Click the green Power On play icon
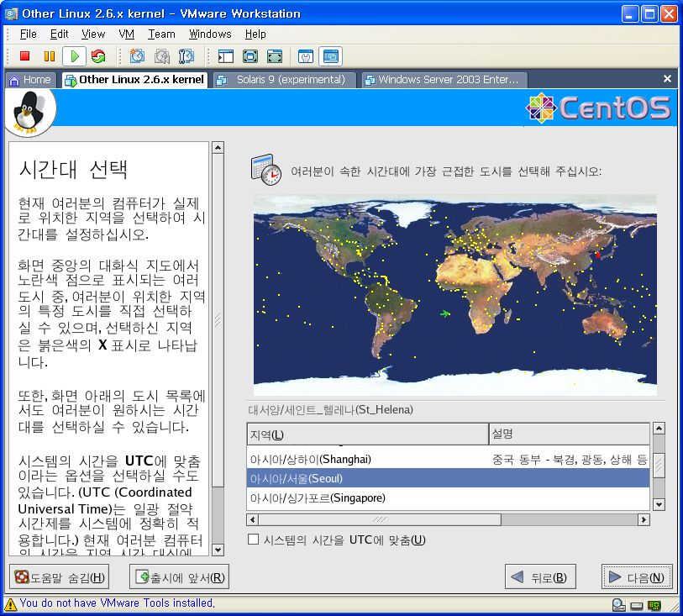This screenshot has width=683, height=616. coord(75,56)
